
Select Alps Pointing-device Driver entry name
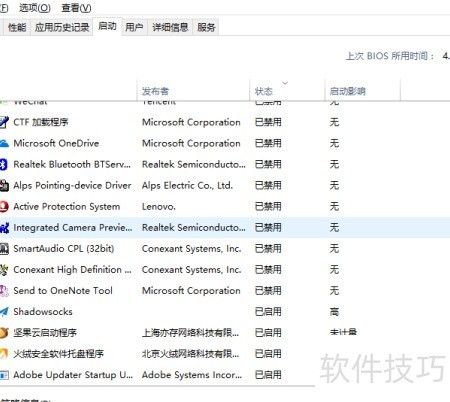(72, 185)
